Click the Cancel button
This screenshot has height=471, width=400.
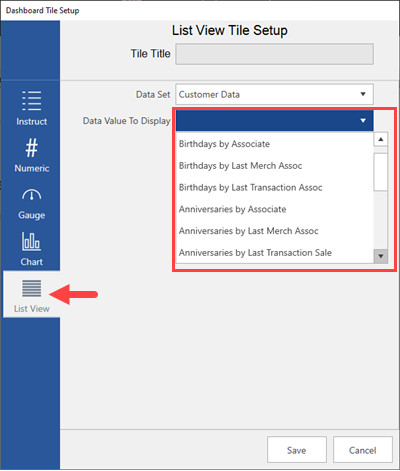click(363, 450)
